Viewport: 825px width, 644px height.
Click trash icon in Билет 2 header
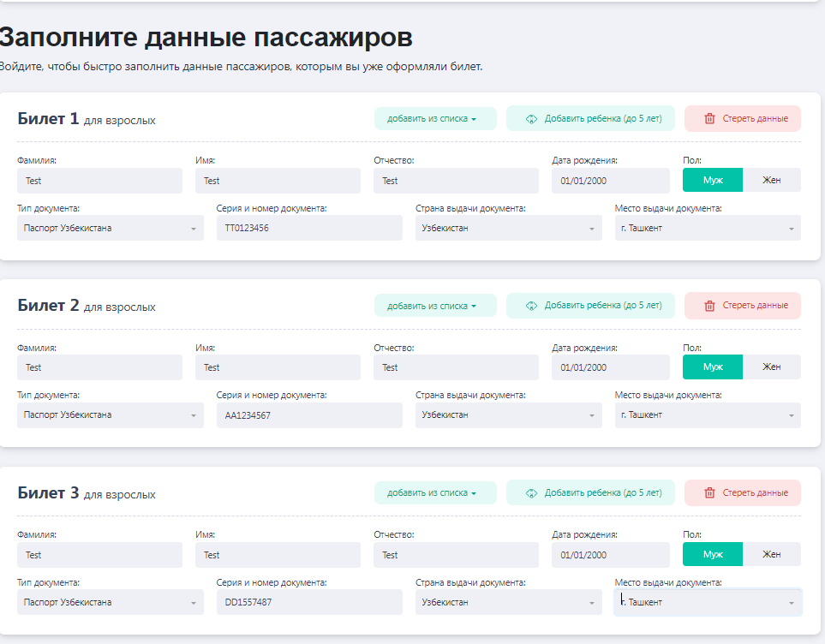point(709,306)
